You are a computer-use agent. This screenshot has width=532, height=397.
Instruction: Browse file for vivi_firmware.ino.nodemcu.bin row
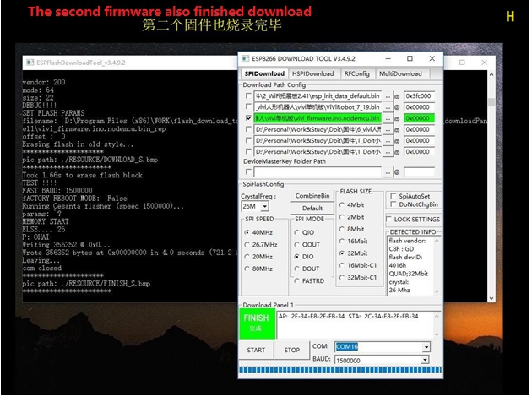coord(388,119)
